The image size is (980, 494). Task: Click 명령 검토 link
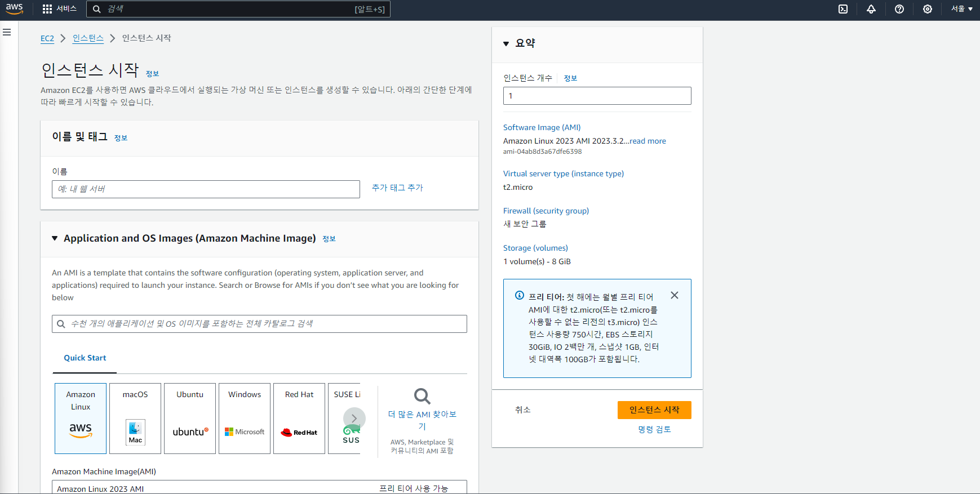pyautogui.click(x=654, y=430)
